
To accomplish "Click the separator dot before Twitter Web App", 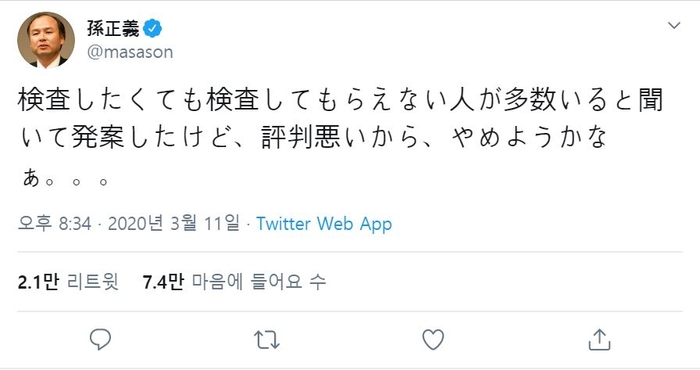I will click(248, 224).
